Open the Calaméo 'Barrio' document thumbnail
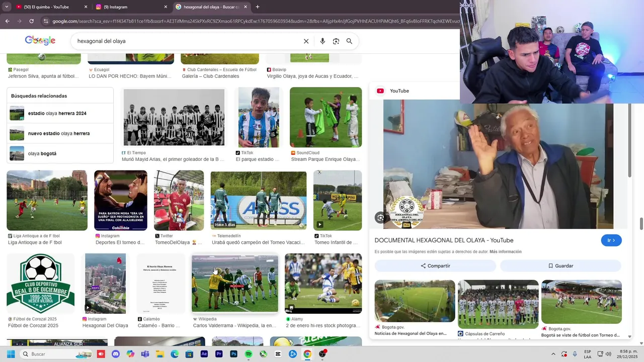Screen dimensions: 644x362 click(161, 284)
